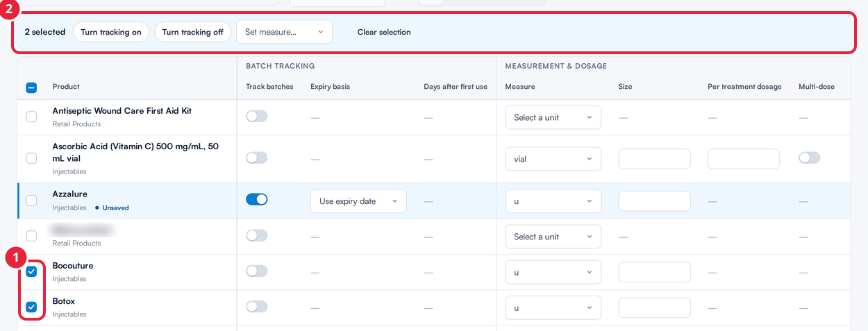Click Antiseptic Wound Care First Aid Kit name
868x331 pixels.
(122, 111)
